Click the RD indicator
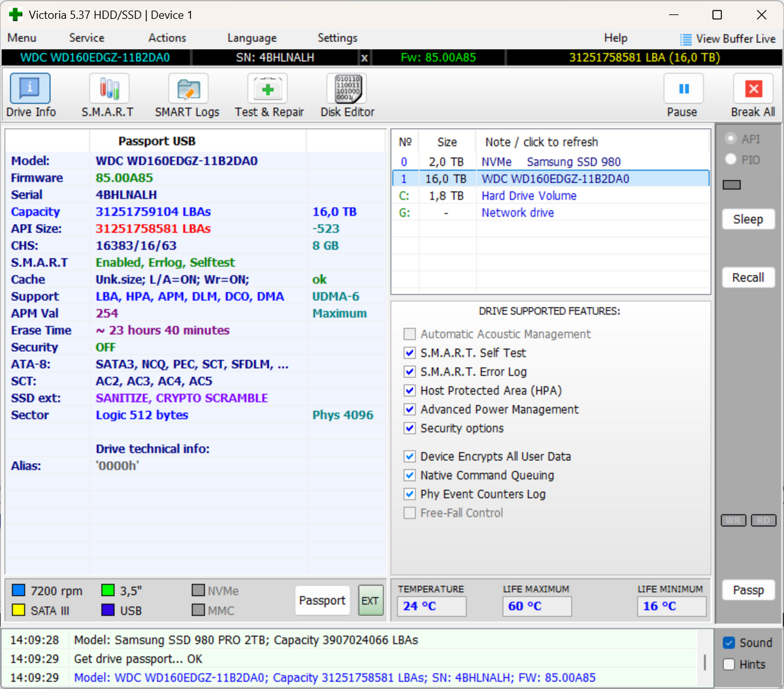The width and height of the screenshot is (784, 689). [x=764, y=521]
